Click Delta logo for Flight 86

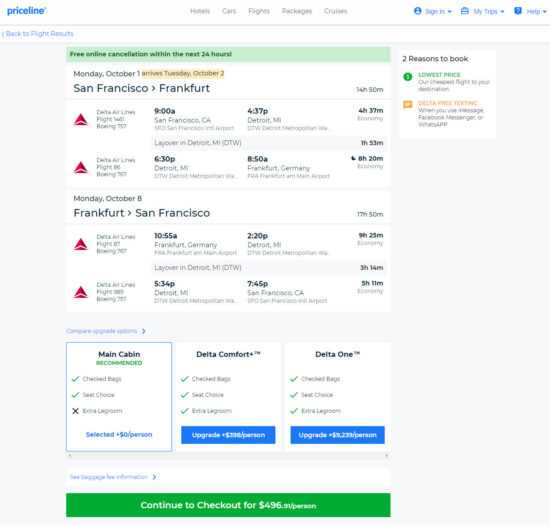[81, 167]
